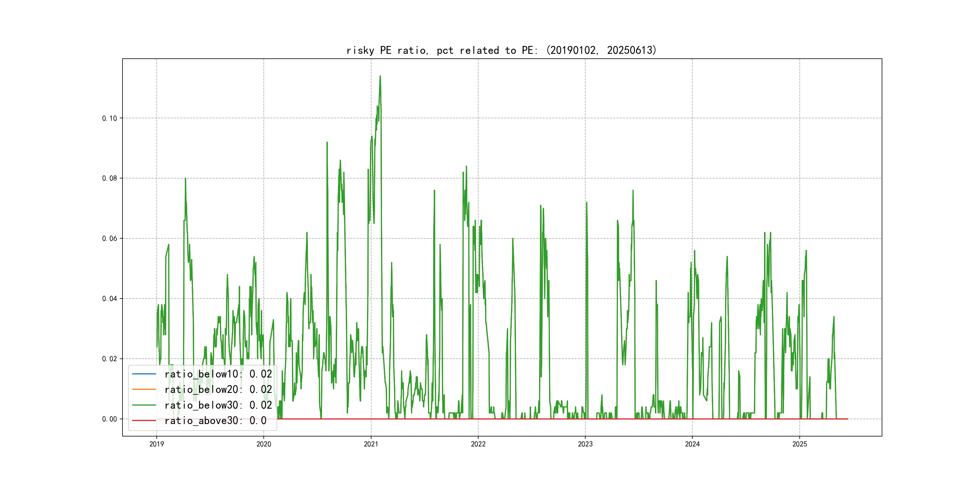Click the blue ratio_below10 legend line
The image size is (980, 490).
144,374
